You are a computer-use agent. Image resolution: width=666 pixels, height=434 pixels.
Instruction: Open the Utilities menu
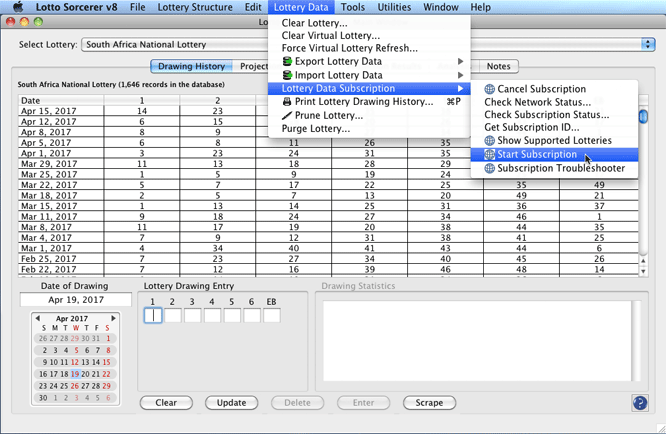point(394,7)
